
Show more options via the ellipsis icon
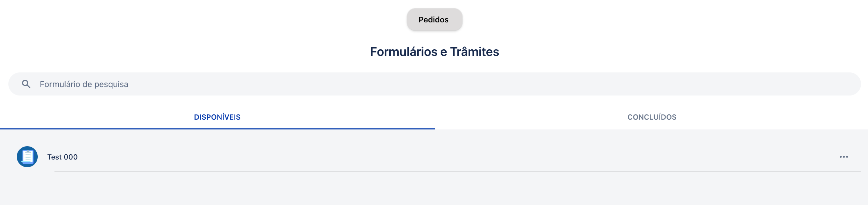(844, 157)
